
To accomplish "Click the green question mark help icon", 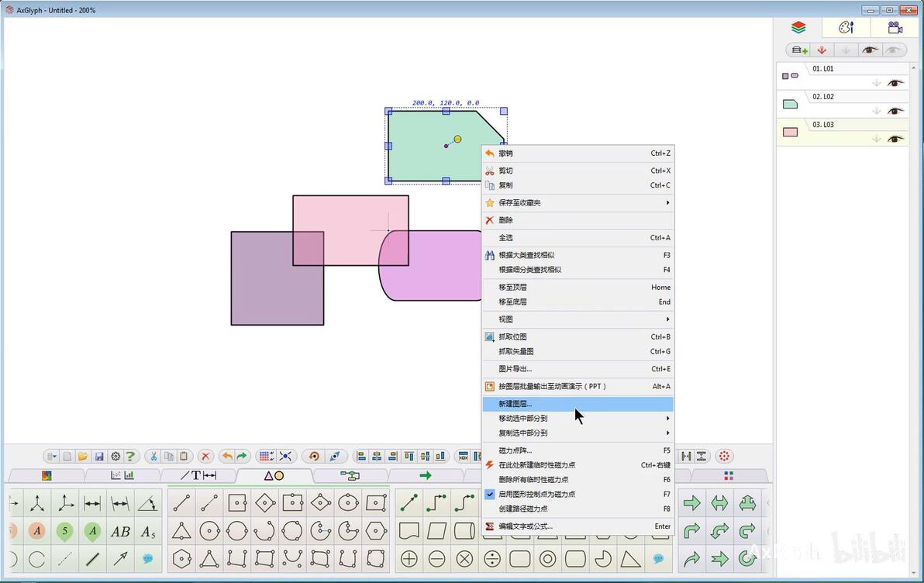I will [x=130, y=457].
